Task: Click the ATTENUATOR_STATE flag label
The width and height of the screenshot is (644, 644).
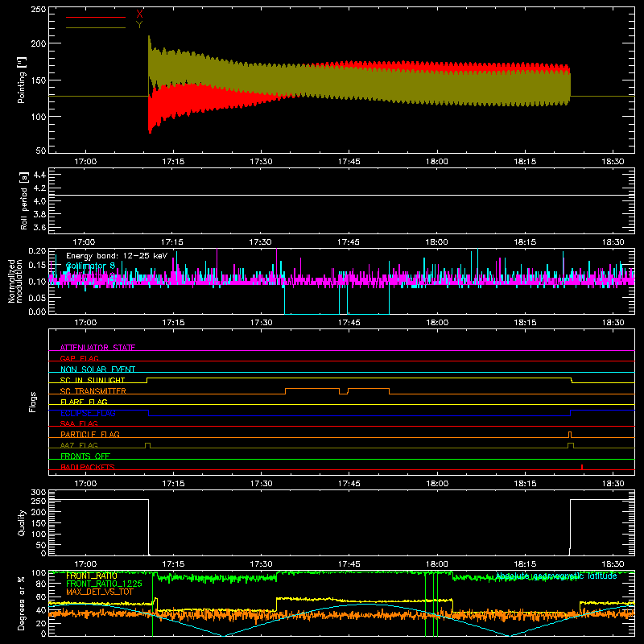Action: pyautogui.click(x=97, y=348)
